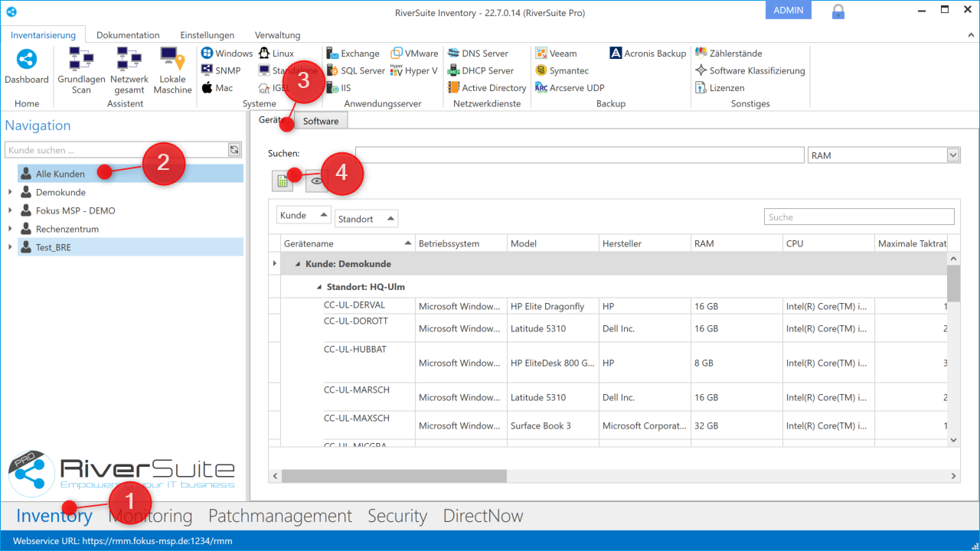The width and height of the screenshot is (980, 551).
Task: Sort by the Betriebssystem column header
Action: 461,243
